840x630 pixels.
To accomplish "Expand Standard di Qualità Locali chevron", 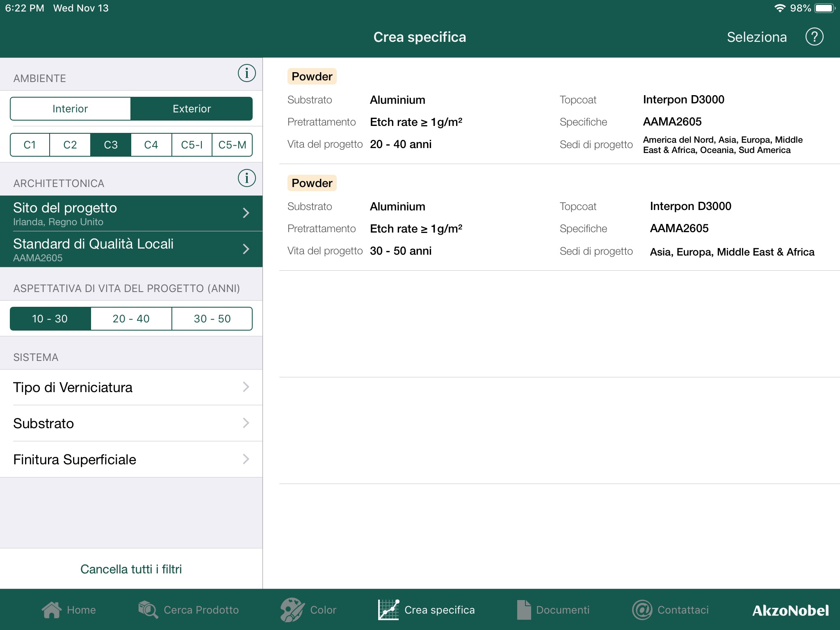I will pos(246,249).
